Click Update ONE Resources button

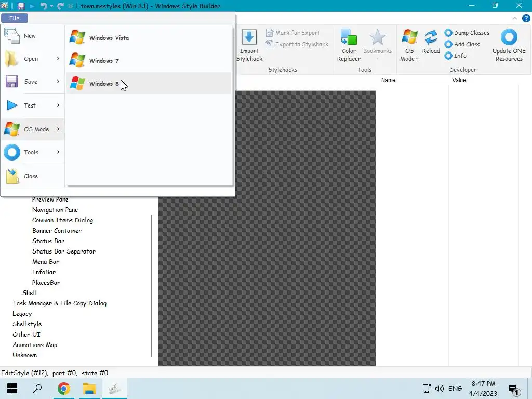point(509,46)
